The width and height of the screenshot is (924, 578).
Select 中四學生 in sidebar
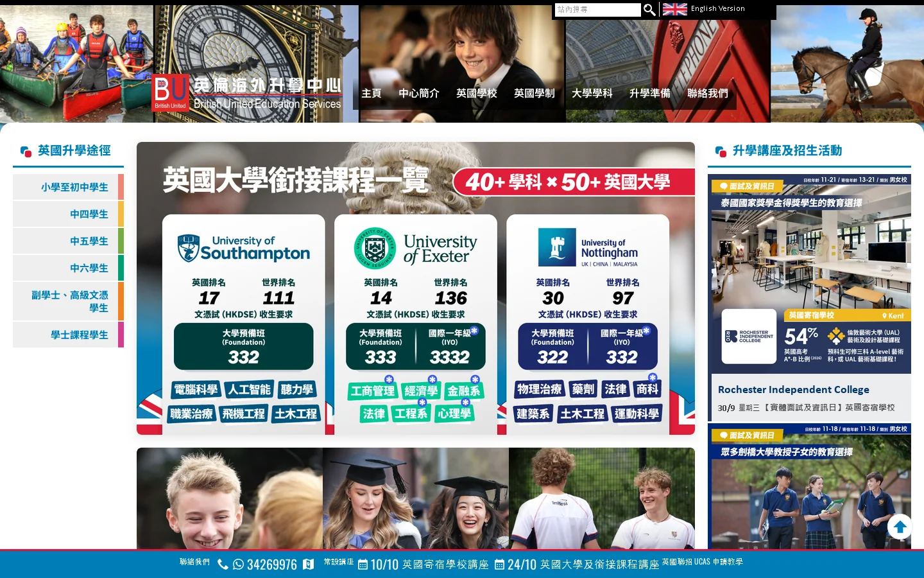click(68, 214)
